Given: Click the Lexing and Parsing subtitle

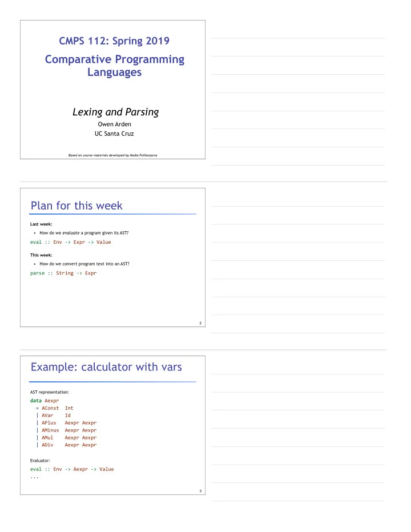Looking at the screenshot, I should click(x=116, y=112).
